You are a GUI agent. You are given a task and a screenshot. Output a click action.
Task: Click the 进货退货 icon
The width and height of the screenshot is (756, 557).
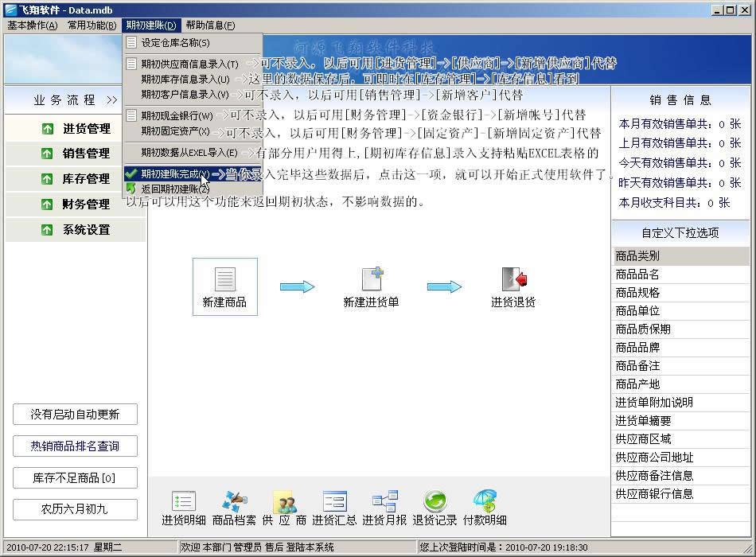tap(514, 279)
